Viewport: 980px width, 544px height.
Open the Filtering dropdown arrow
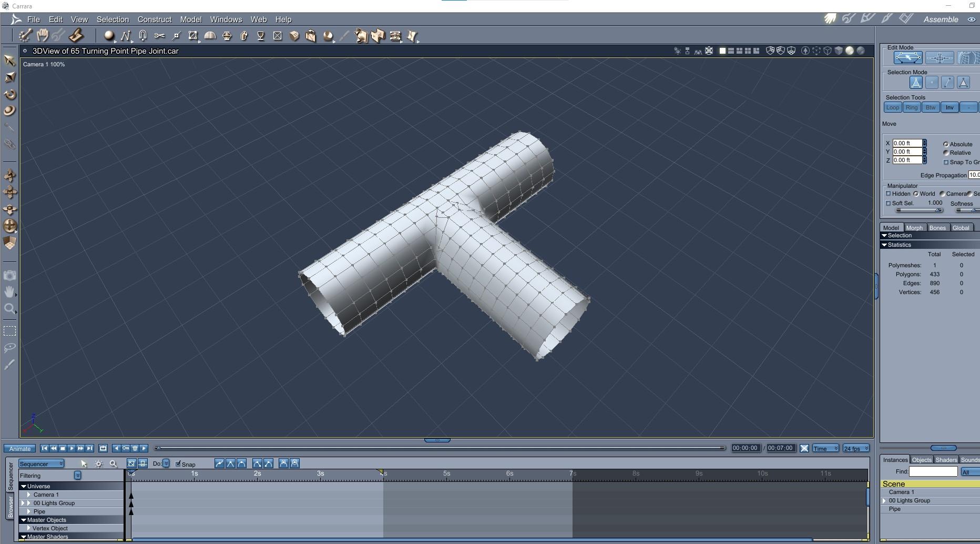78,476
